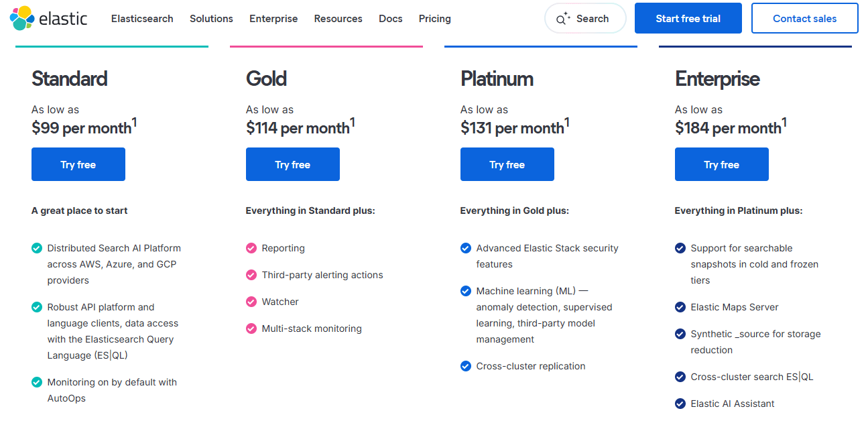Click the blue check beside Cross-cluster replication
The width and height of the screenshot is (868, 421).
click(x=465, y=366)
